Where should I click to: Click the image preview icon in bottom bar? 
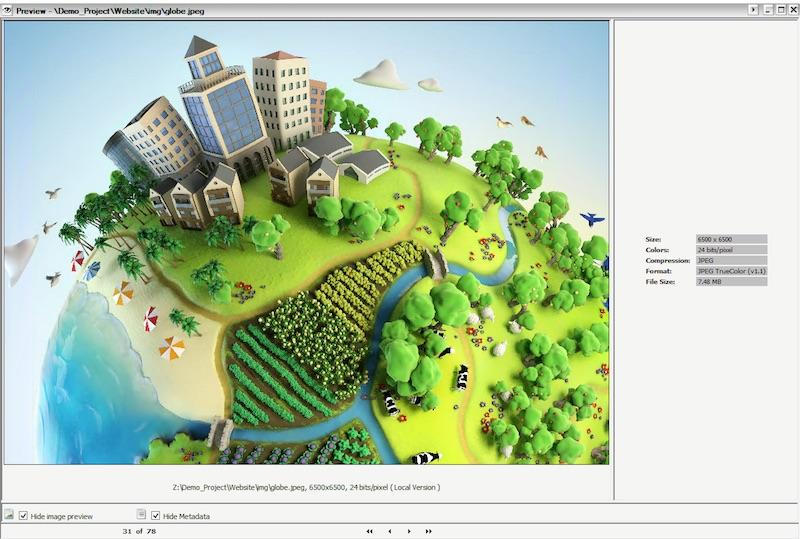click(x=8, y=515)
